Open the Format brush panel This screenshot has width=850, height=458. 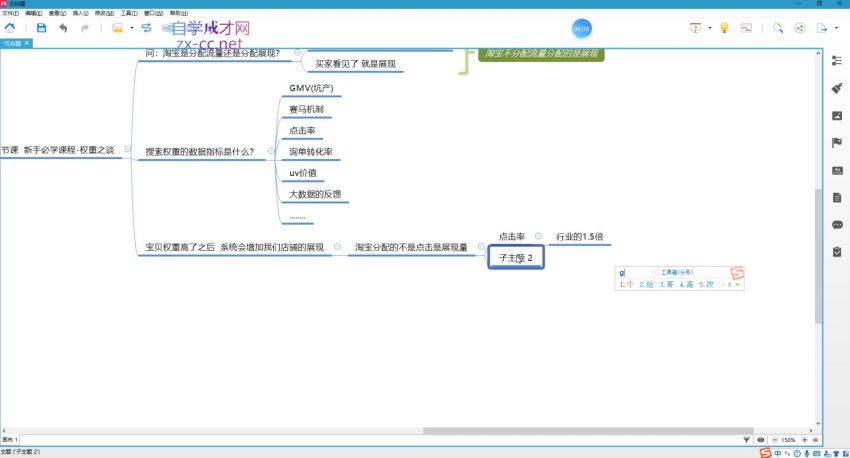pos(837,88)
